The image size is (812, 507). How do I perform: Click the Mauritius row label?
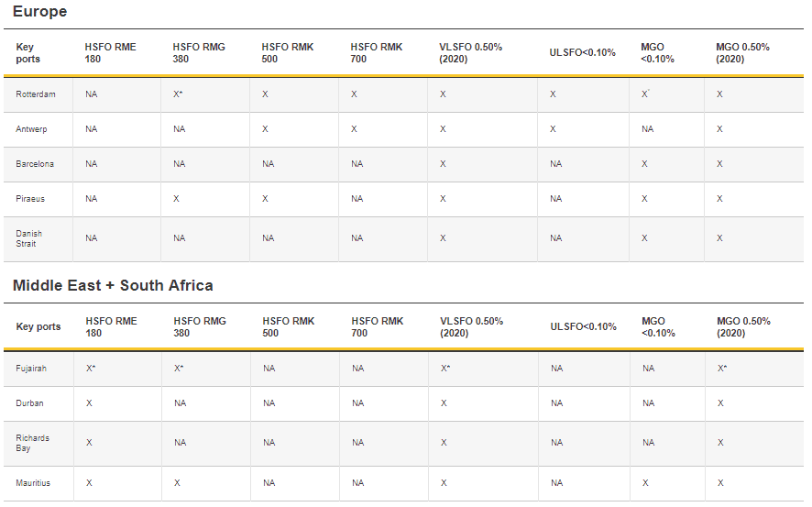coord(33,482)
